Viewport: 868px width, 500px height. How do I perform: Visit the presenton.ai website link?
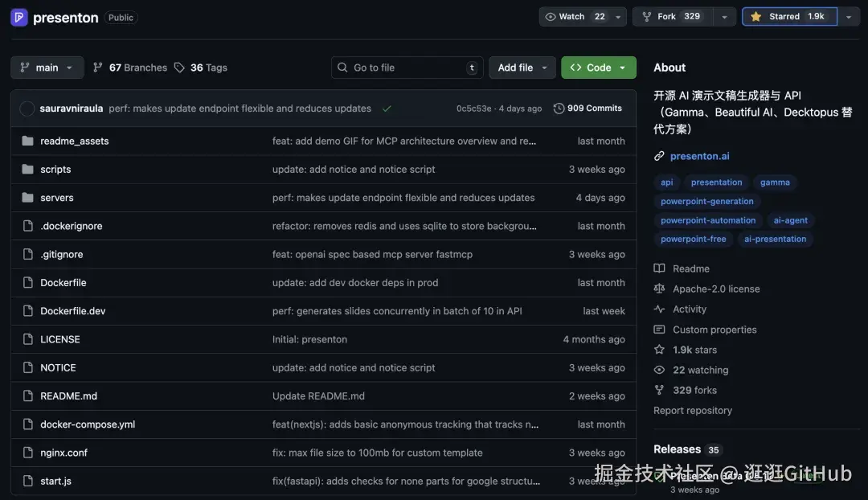(699, 156)
